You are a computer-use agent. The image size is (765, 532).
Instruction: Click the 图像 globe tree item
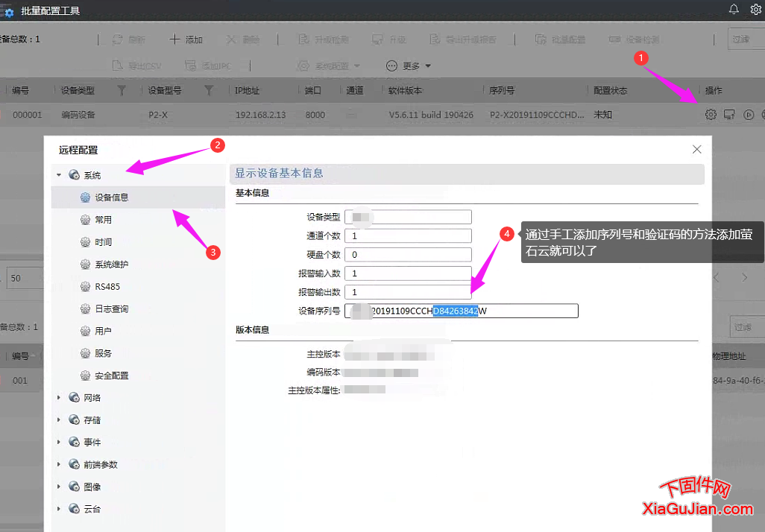85,487
